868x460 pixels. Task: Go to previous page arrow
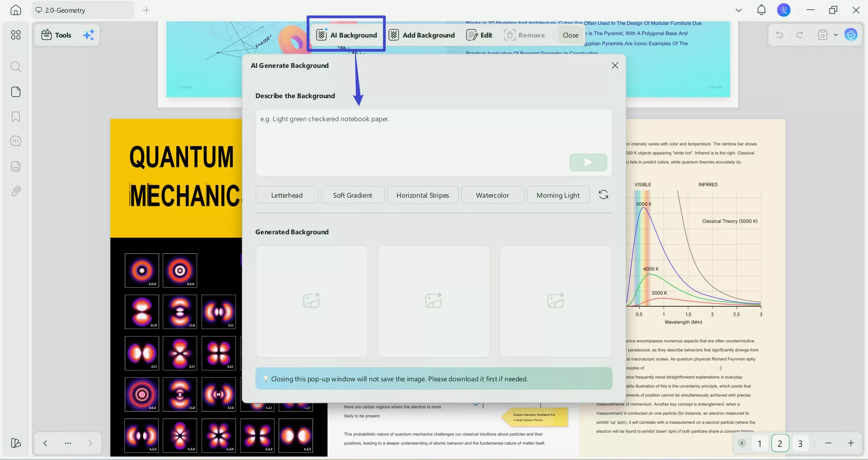[45, 443]
